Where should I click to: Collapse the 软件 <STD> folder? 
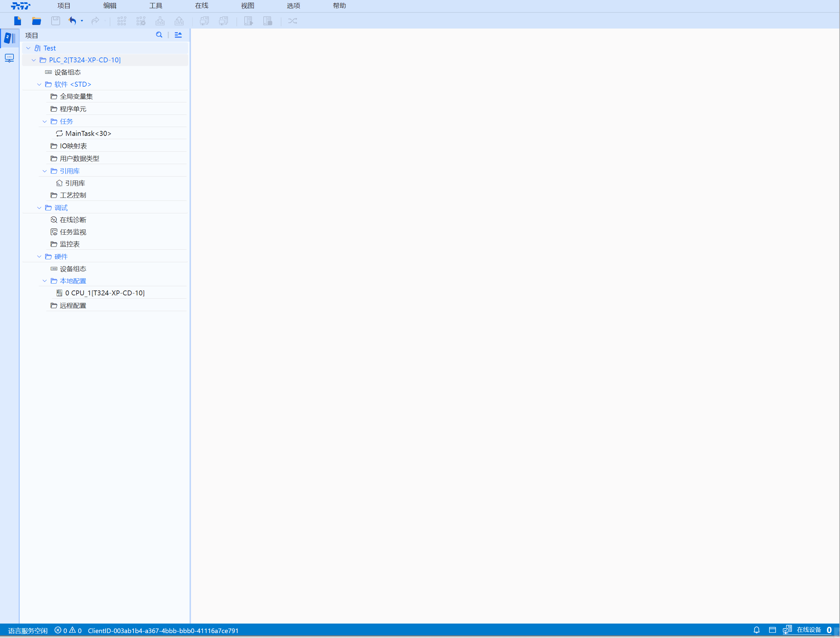click(39, 84)
